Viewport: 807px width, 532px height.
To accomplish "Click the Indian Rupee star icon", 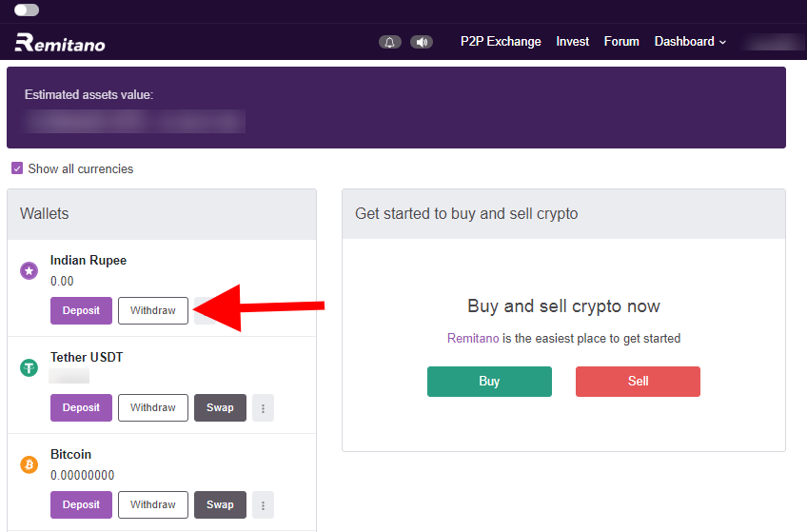I will tap(29, 270).
